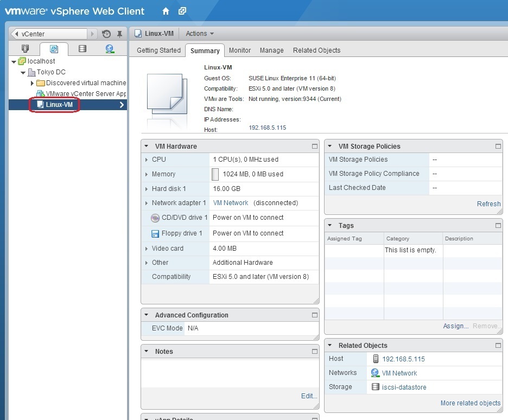This screenshot has height=420, width=508.
Task: Open the Actions dropdown menu
Action: [x=200, y=34]
